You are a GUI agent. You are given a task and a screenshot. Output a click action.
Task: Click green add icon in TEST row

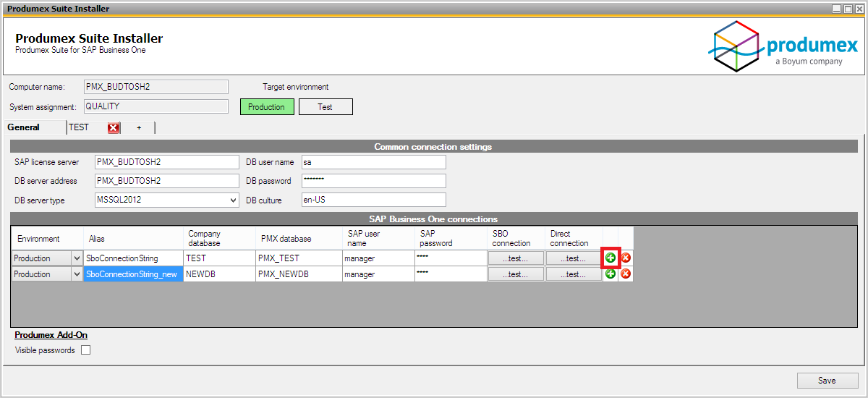pos(610,258)
